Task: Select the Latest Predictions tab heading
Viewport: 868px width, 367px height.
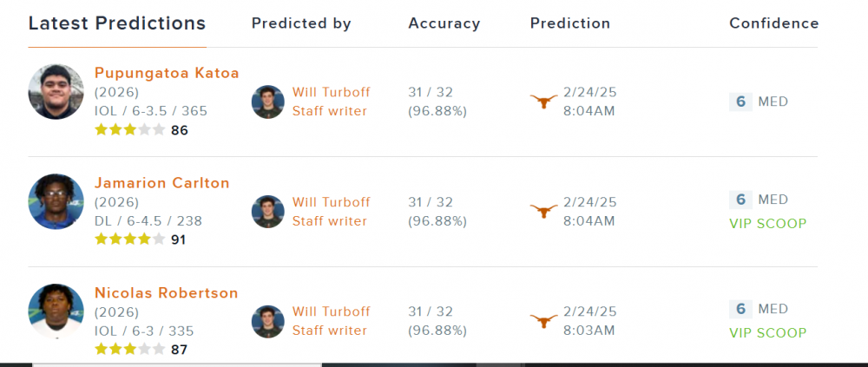Action: click(117, 23)
